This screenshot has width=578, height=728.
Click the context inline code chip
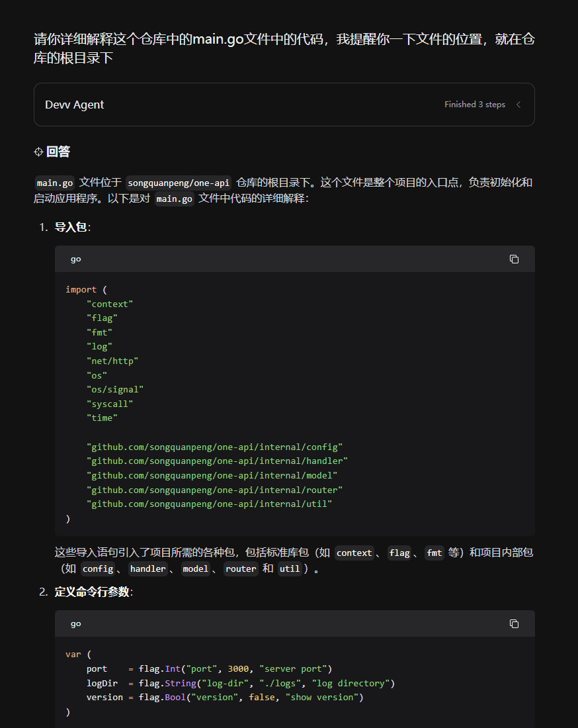click(354, 553)
